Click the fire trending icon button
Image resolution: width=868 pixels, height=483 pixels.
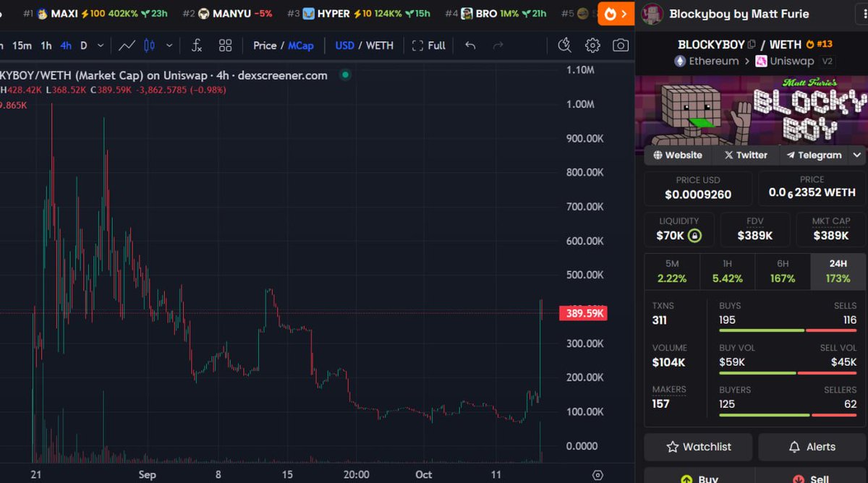[x=616, y=14]
